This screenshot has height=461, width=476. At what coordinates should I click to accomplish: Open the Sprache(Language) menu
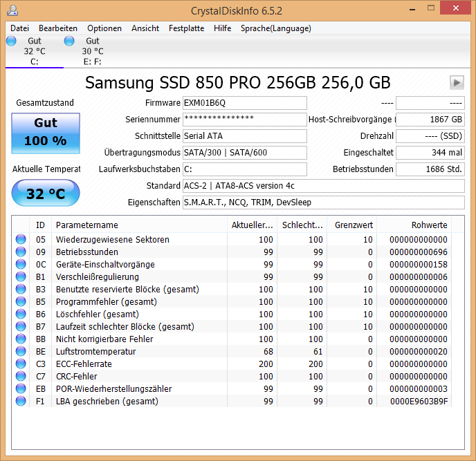point(275,28)
